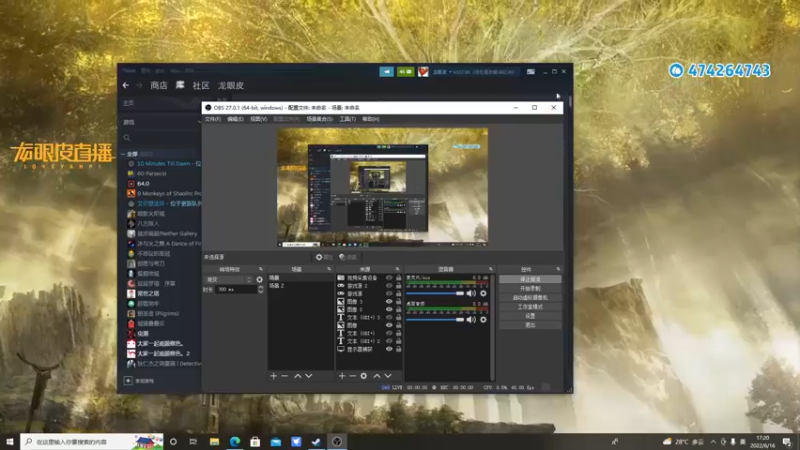Open OBS 文件(F) menu
This screenshot has width=800, height=450.
[x=213, y=119]
